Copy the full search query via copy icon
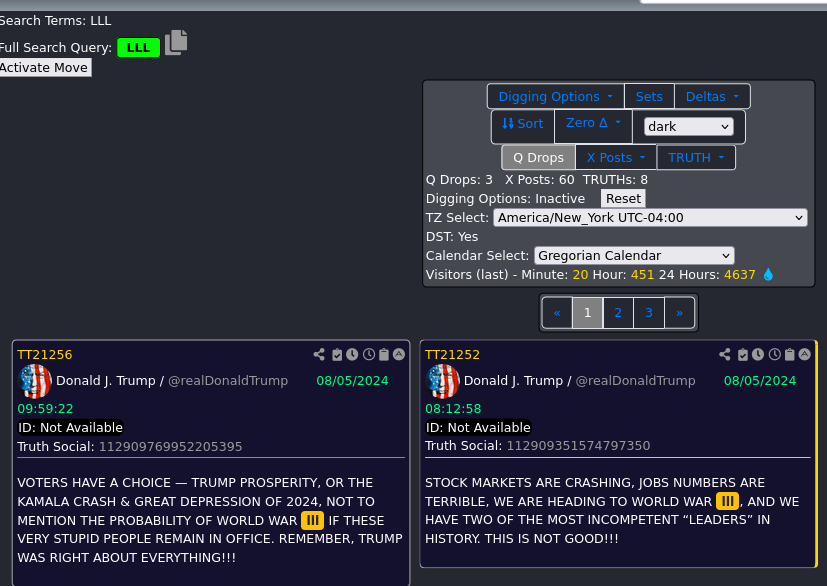The width and height of the screenshot is (827, 586). tap(176, 42)
